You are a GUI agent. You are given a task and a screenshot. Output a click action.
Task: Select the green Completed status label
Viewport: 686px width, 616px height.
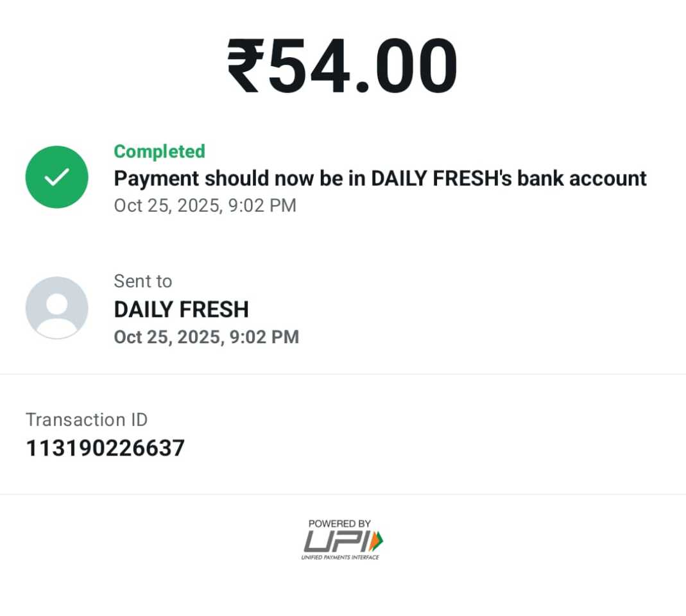(x=159, y=151)
